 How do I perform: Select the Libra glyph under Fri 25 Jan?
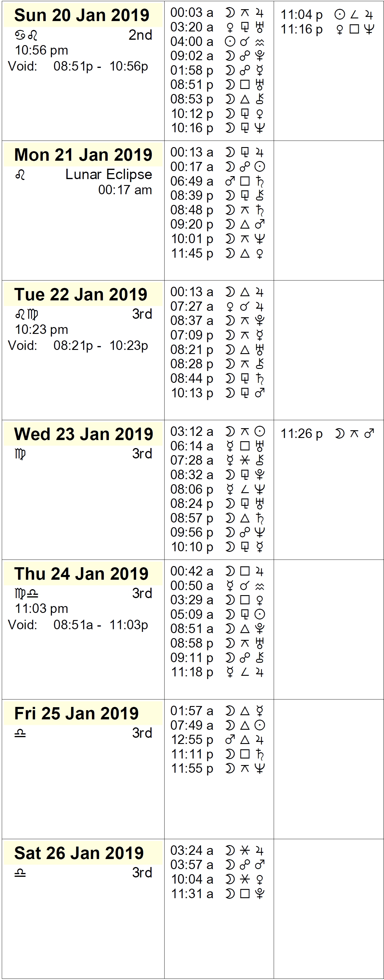click(x=20, y=733)
